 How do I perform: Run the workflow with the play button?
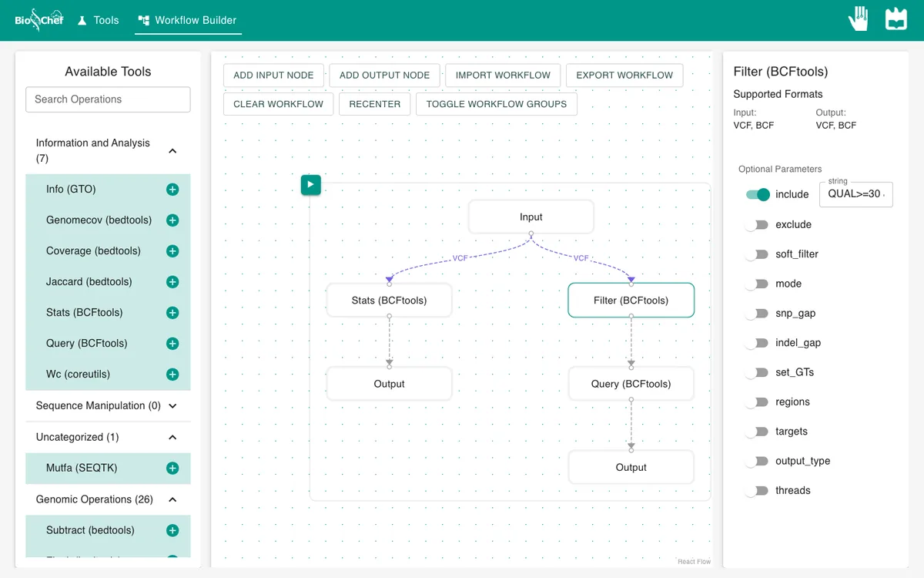click(x=311, y=185)
